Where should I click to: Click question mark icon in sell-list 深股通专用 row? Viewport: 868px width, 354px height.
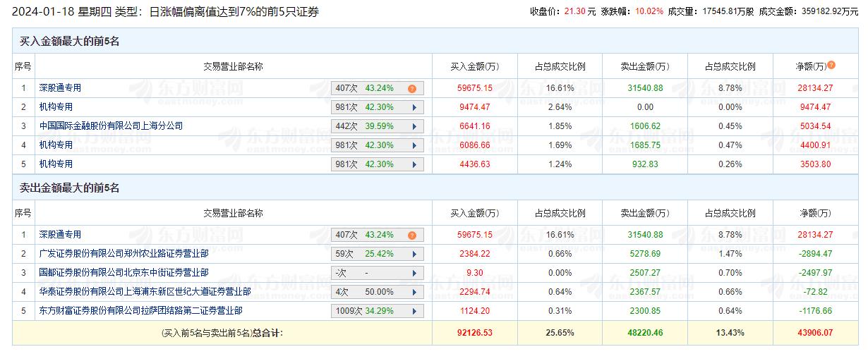click(x=411, y=236)
